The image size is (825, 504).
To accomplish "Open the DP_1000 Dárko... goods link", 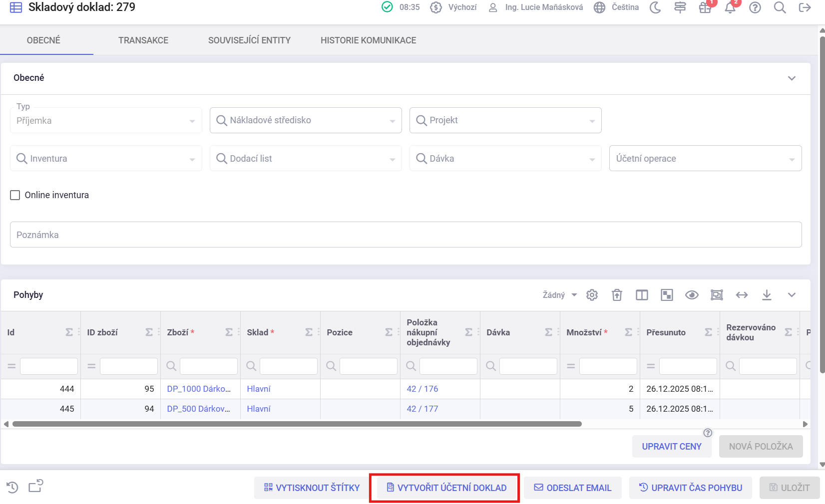I will tap(199, 389).
